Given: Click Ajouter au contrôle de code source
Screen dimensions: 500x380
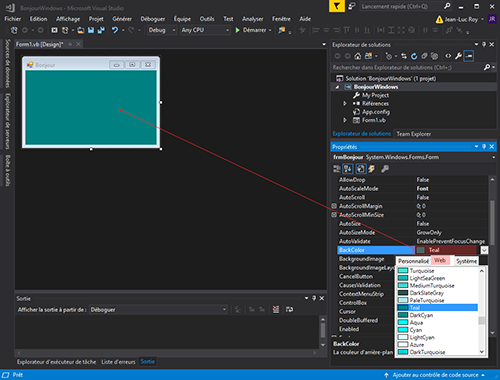Looking at the screenshot, I should [435, 375].
